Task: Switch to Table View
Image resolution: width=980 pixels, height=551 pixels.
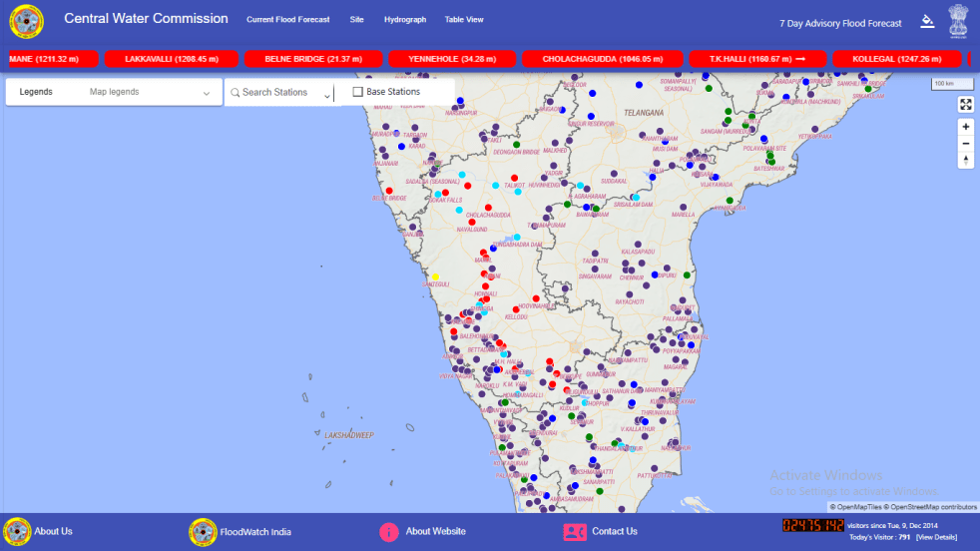Action: (x=464, y=20)
